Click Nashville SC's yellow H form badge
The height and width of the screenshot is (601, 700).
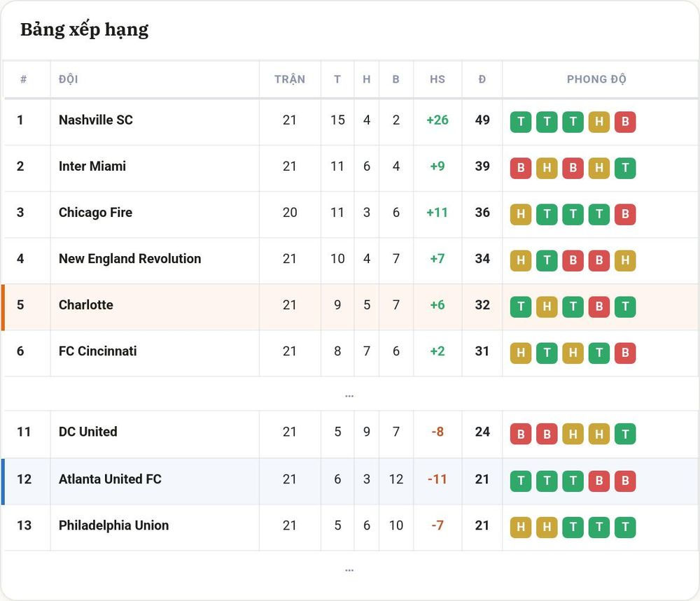tap(599, 121)
